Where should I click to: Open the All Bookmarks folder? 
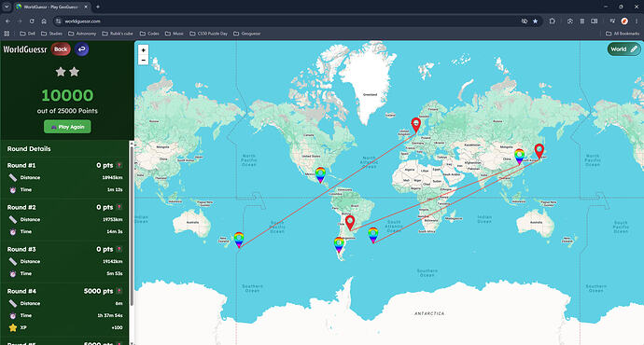pyautogui.click(x=623, y=34)
